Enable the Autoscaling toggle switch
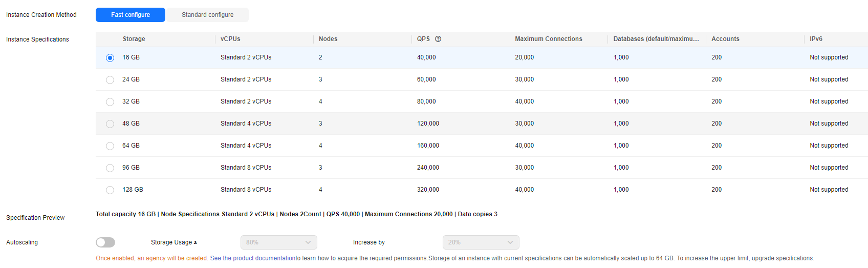The width and height of the screenshot is (868, 268). [x=105, y=242]
